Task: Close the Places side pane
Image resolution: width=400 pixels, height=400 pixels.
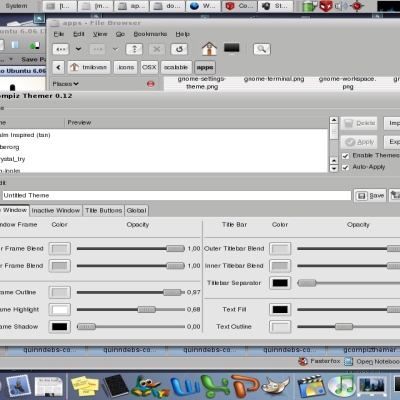Action: (x=151, y=84)
